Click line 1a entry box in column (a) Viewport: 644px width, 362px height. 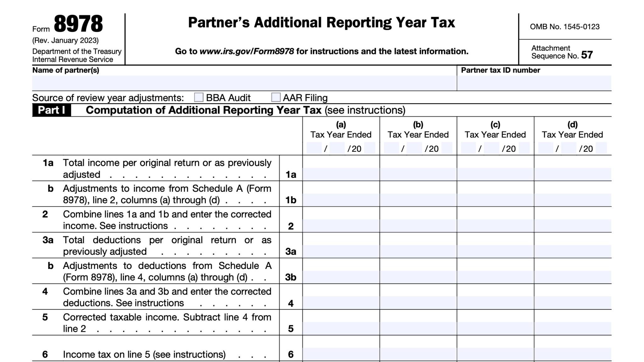(341, 173)
